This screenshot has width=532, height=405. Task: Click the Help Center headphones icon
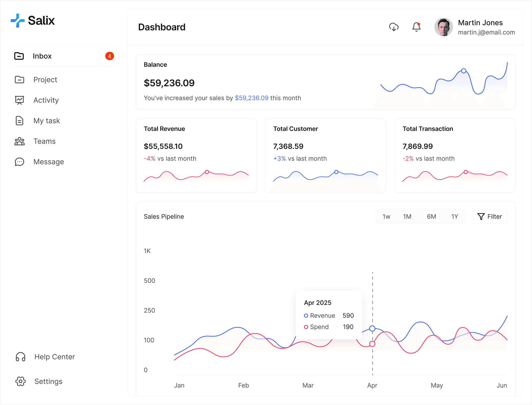tap(21, 357)
